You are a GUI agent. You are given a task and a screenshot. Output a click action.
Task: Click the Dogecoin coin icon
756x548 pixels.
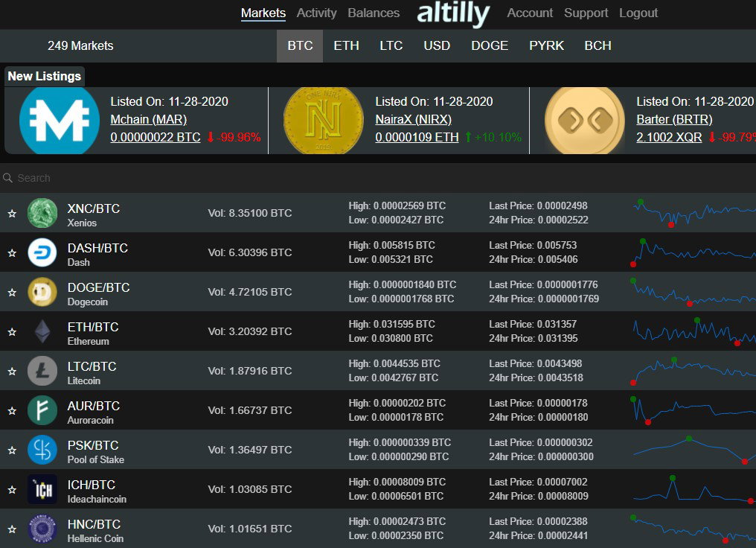coord(42,292)
